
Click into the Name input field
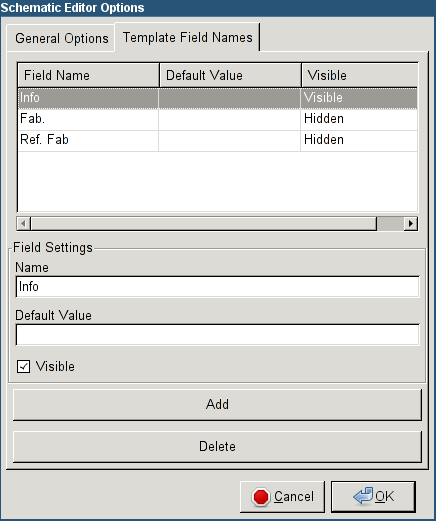point(218,287)
